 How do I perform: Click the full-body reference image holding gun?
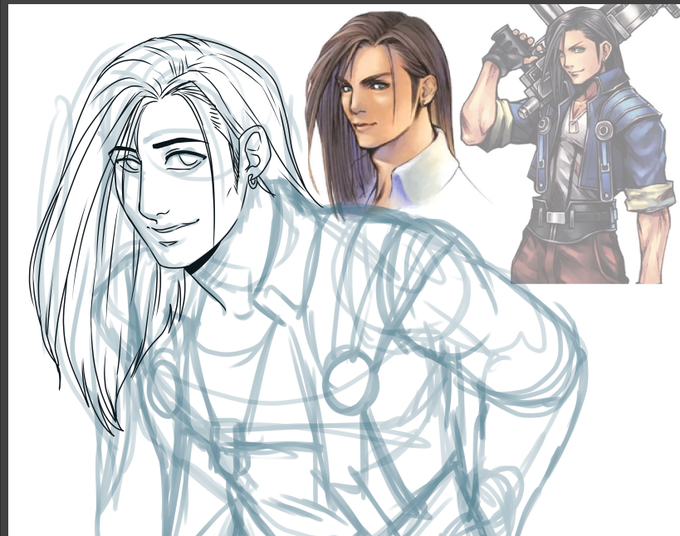point(568,143)
